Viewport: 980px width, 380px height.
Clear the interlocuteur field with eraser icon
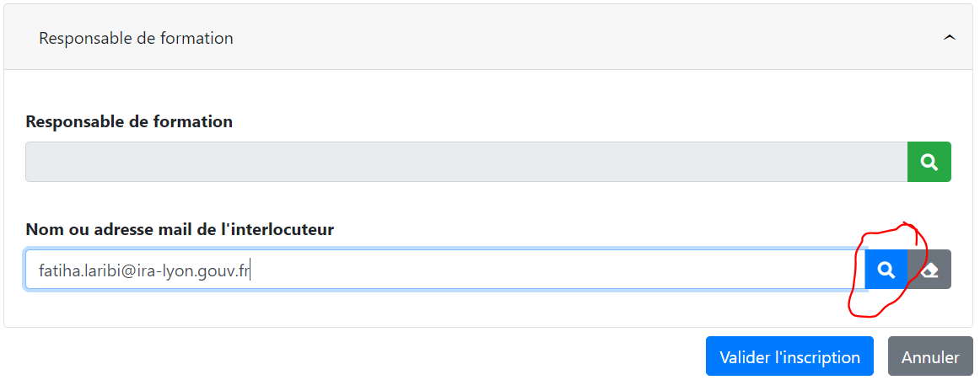coord(929,270)
